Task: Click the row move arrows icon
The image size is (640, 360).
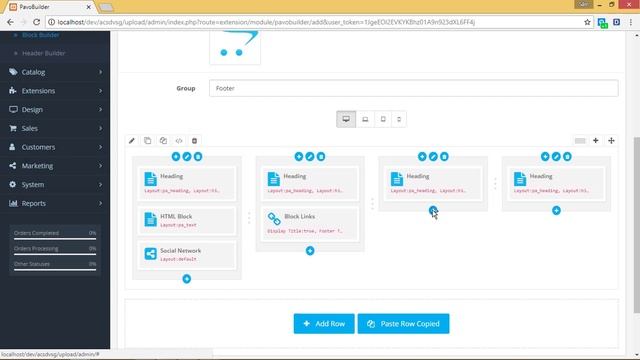Action: tap(611, 140)
